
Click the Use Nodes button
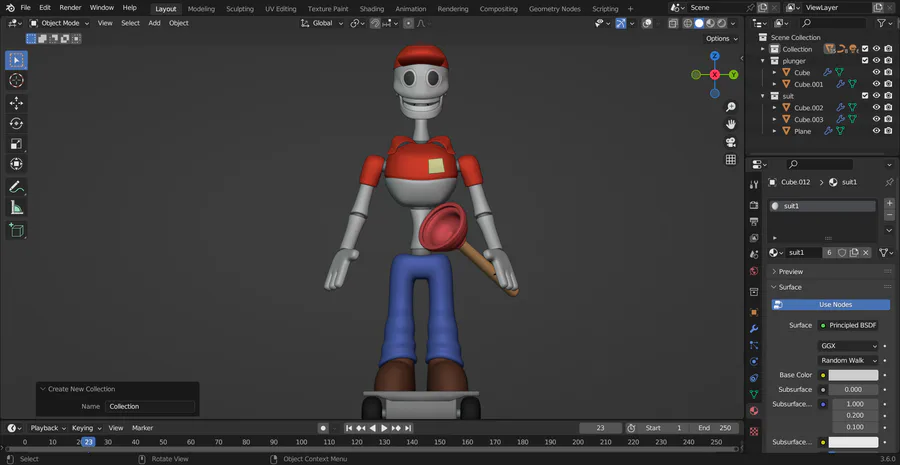(x=831, y=305)
